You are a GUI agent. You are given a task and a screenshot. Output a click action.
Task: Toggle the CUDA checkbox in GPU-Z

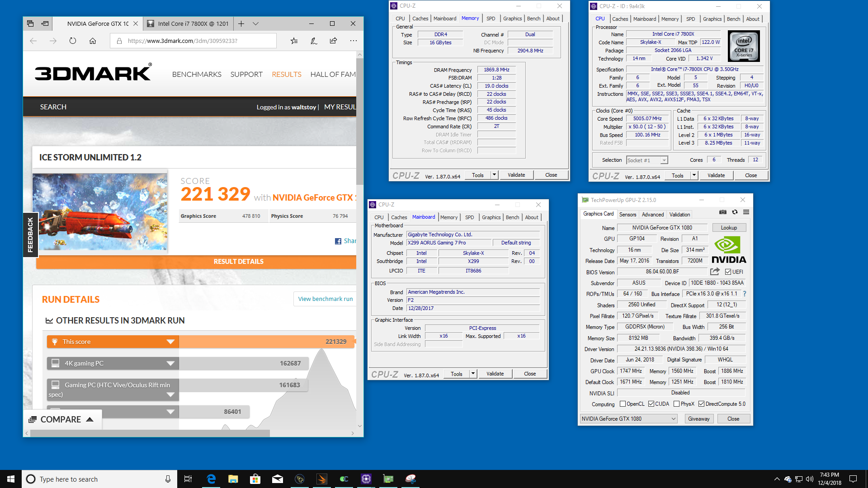(x=651, y=404)
